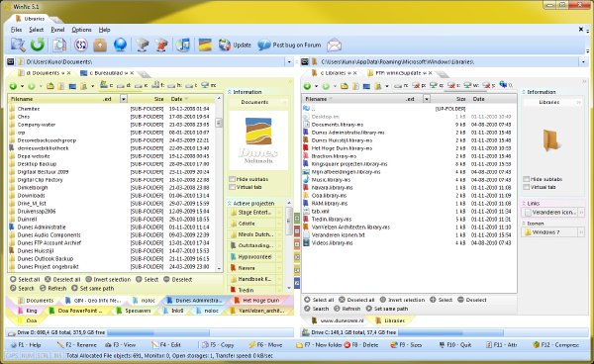Click the green plus button beside Actieve projecten
This screenshot has height=364, width=594.
point(297,218)
